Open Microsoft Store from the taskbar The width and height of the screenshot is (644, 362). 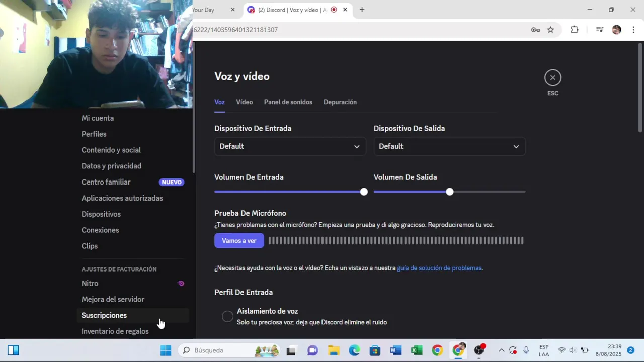(375, 350)
